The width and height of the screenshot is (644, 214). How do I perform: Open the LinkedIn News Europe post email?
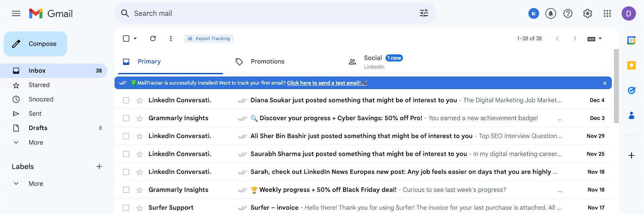(363, 172)
